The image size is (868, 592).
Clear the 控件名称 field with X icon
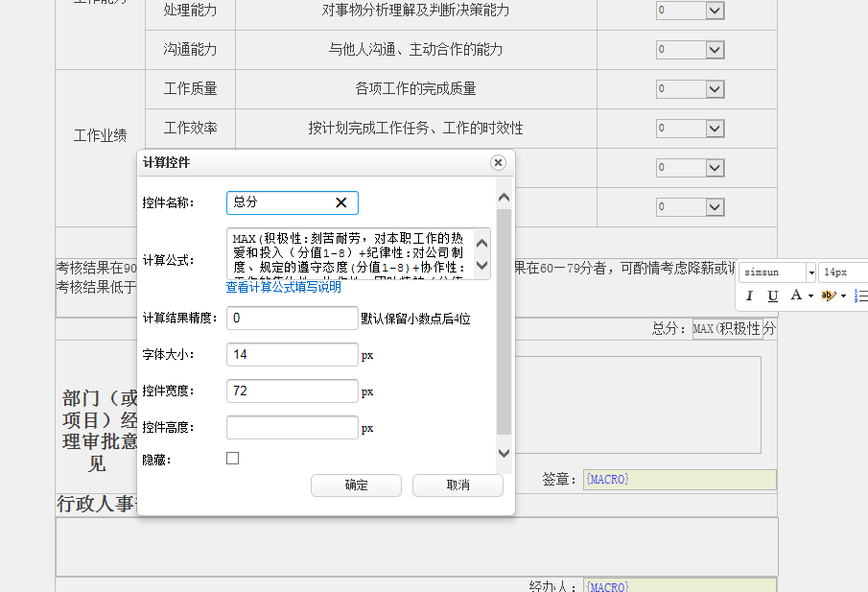tap(341, 202)
